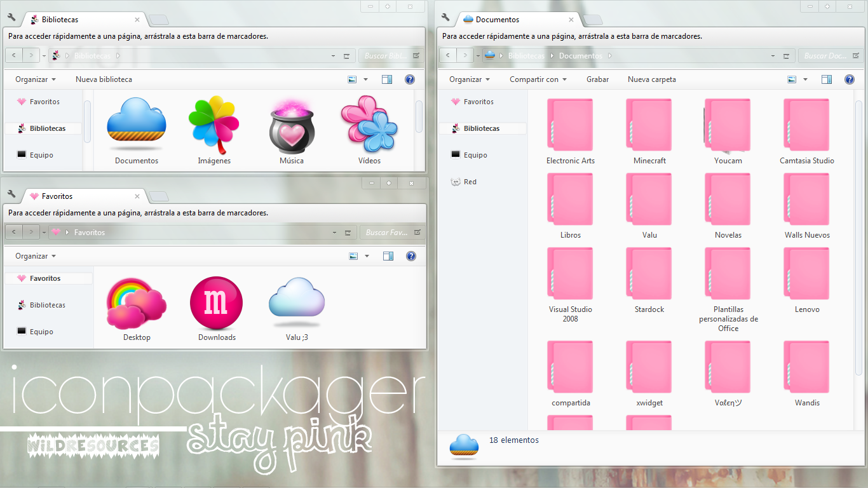Click Nueva biblioteca button
868x488 pixels.
[x=104, y=79]
